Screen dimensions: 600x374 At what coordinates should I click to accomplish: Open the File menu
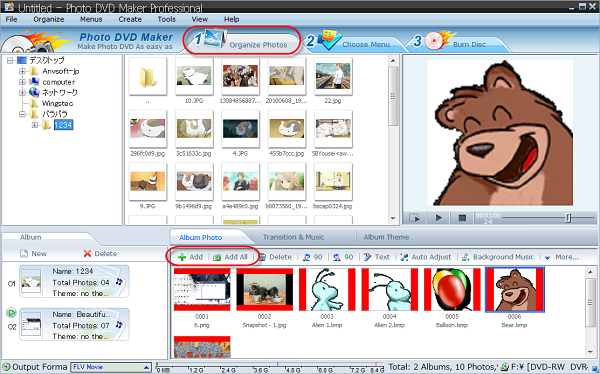[x=11, y=19]
